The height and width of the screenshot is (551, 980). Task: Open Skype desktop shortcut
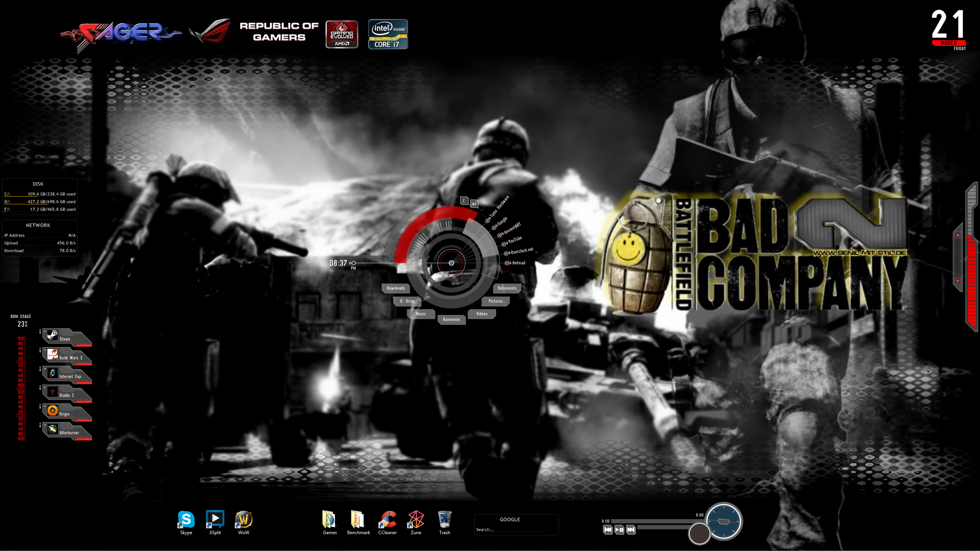click(x=186, y=520)
